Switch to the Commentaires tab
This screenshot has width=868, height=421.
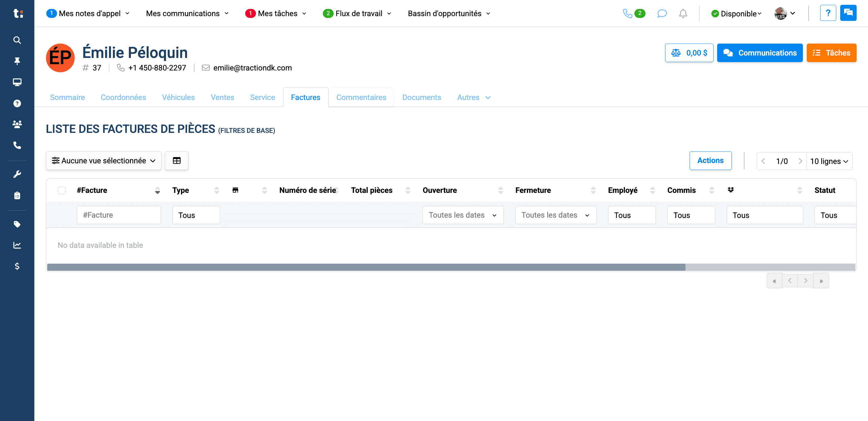click(361, 97)
